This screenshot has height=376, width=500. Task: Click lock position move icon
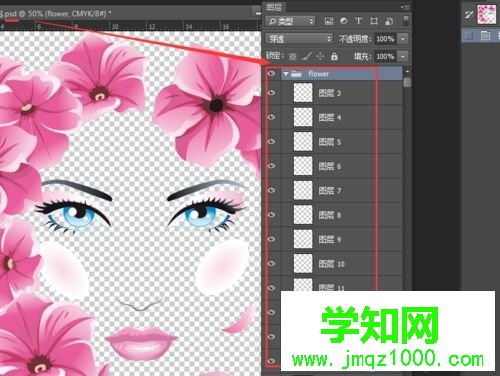(x=320, y=56)
